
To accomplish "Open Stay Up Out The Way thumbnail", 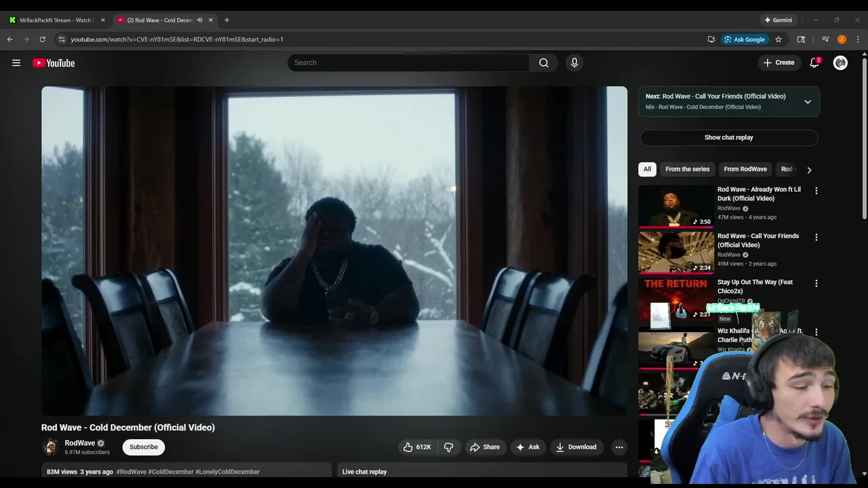I will (676, 299).
